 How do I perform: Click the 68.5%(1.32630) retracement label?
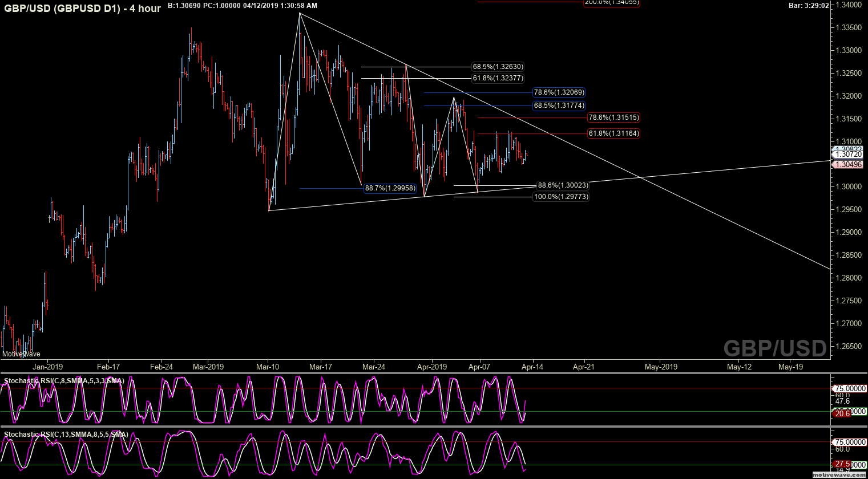point(498,67)
